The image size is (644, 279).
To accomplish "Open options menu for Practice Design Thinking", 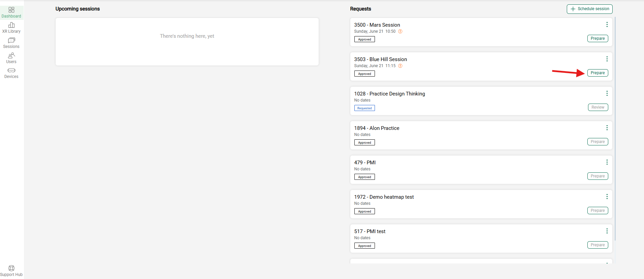I will [607, 93].
